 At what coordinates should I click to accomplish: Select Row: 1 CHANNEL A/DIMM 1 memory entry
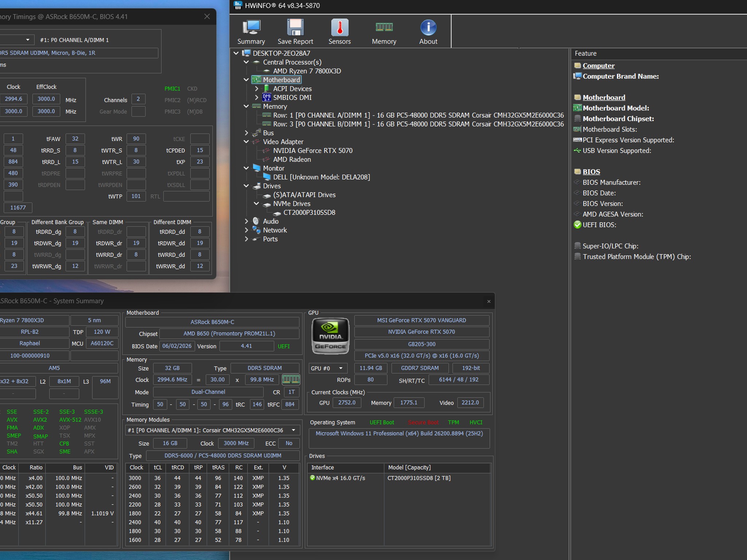418,115
